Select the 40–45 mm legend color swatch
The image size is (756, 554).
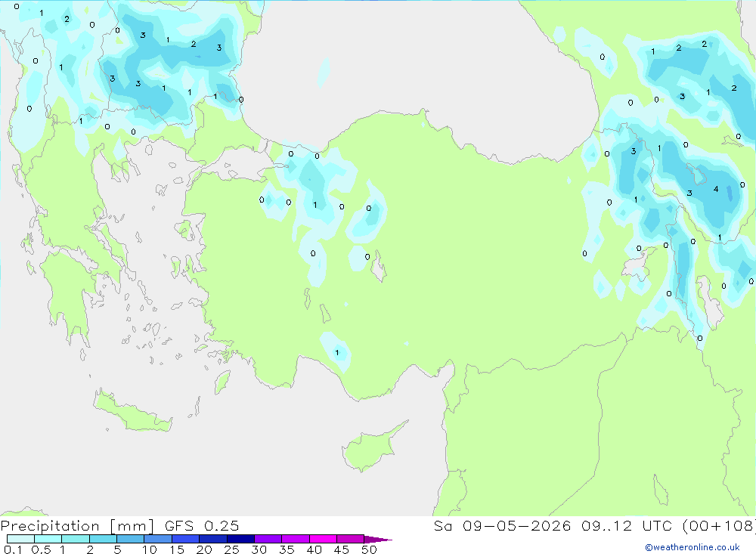323,539
